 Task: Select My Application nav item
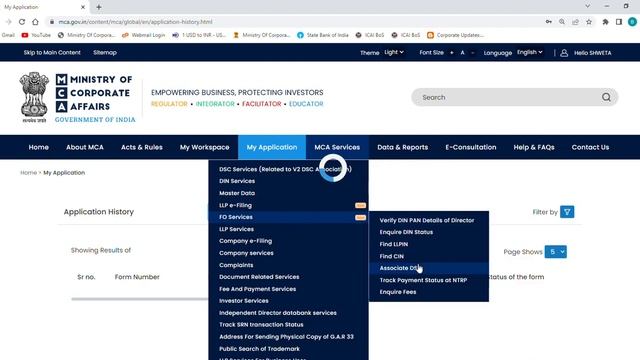[x=272, y=147]
